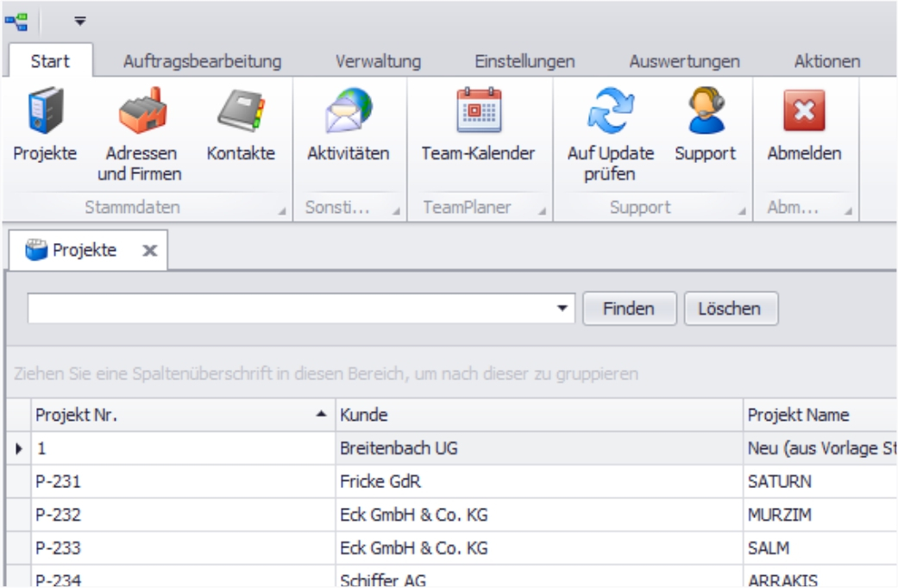Viewport: 898px width, 588px height.
Task: Click the Finden button
Action: tap(628, 308)
